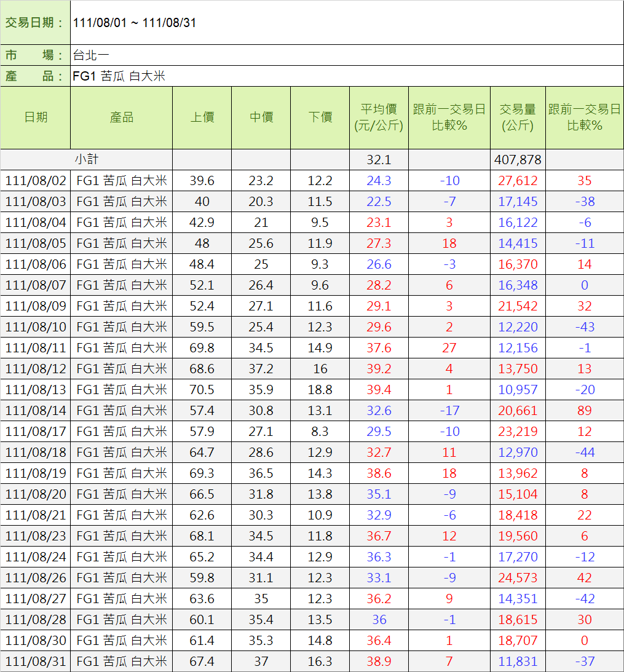Select the 中價 column header
The image size is (624, 672).
pos(261,117)
